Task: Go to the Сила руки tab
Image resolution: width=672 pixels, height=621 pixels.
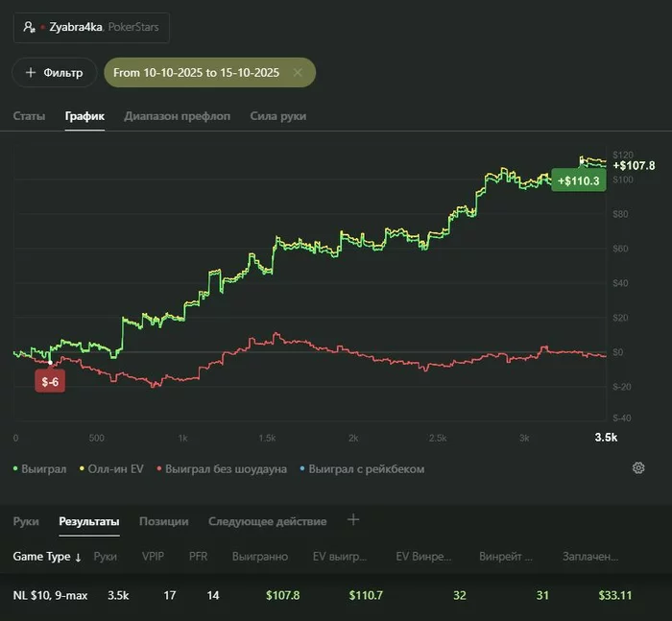Action: [278, 116]
